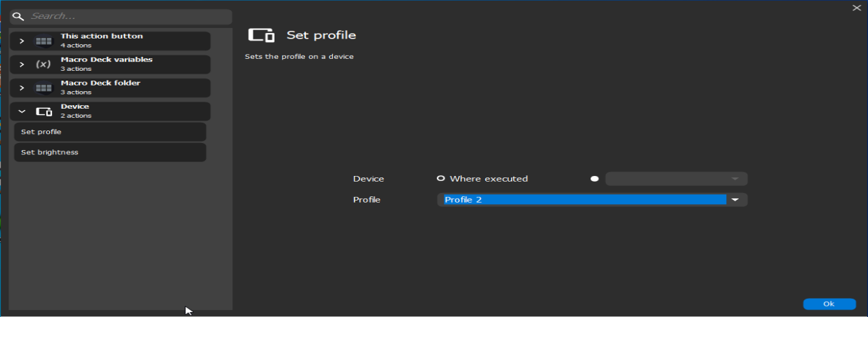Click the large Set profile header icon
868x338 pixels.
pos(261,35)
